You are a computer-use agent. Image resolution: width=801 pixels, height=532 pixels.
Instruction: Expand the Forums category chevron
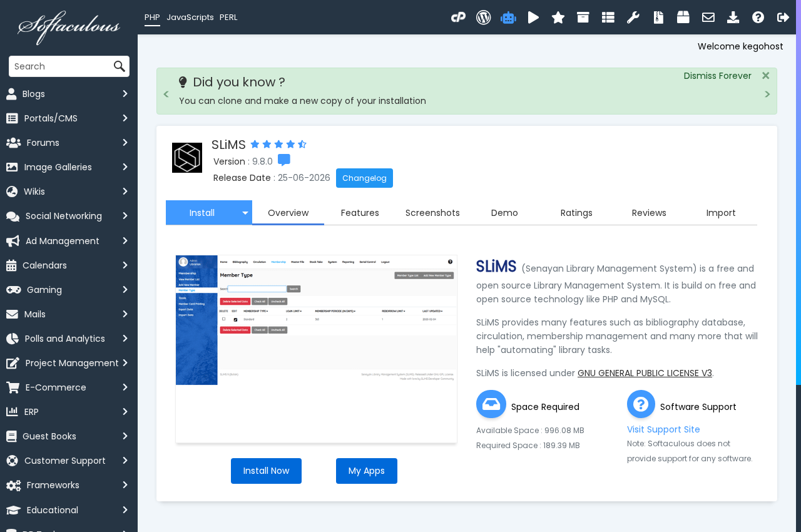point(125,143)
